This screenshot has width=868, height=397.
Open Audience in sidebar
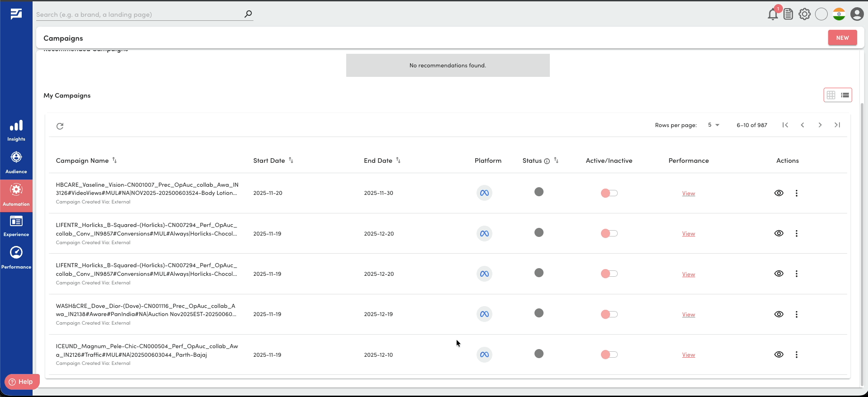16,163
